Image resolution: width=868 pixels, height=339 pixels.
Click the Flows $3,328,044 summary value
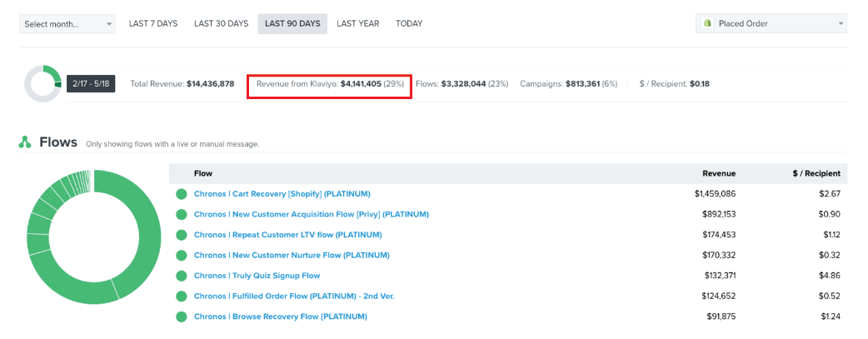click(x=463, y=84)
